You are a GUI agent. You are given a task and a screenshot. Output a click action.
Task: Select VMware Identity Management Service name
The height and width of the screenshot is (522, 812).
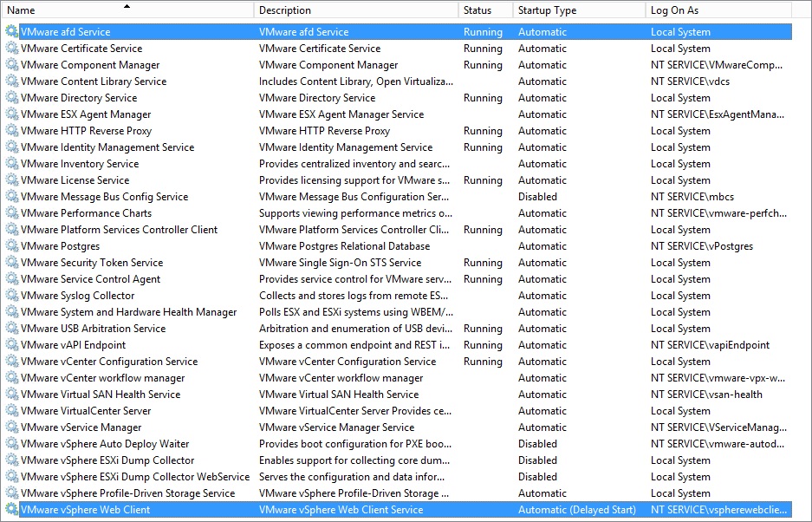point(107,147)
